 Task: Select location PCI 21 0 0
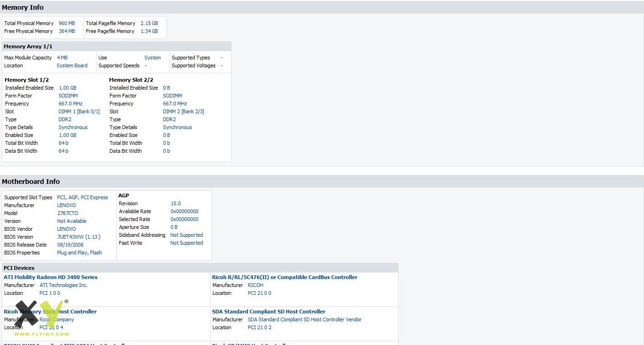pyautogui.click(x=259, y=293)
